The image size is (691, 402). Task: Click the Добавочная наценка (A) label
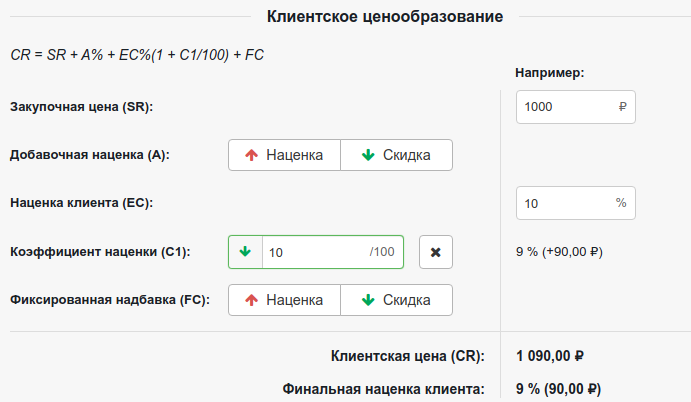pyautogui.click(x=90, y=155)
